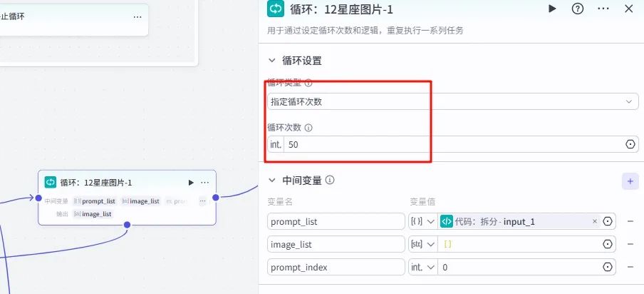Collapse the 循环设置 section
The width and height of the screenshot is (644, 294).
point(271,61)
